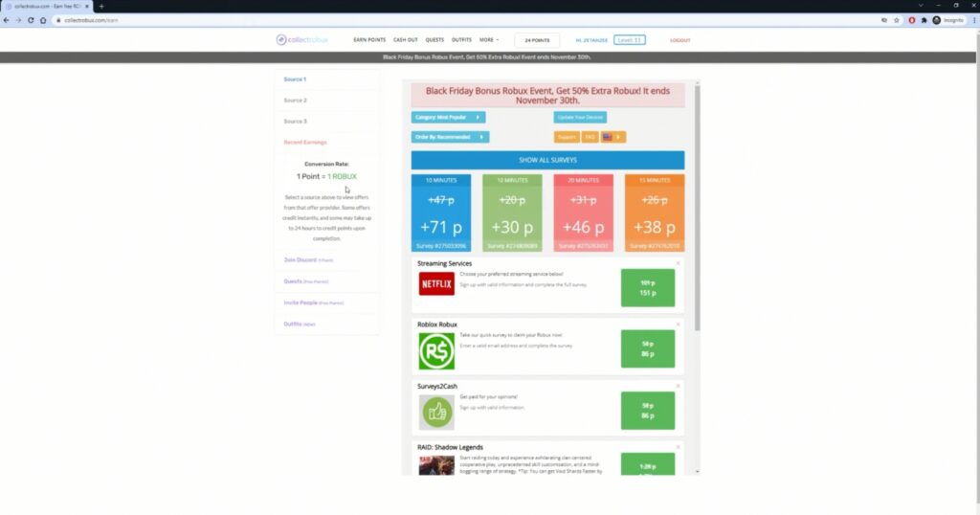
Task: Open the green +30 p survey card
Action: pos(513,213)
